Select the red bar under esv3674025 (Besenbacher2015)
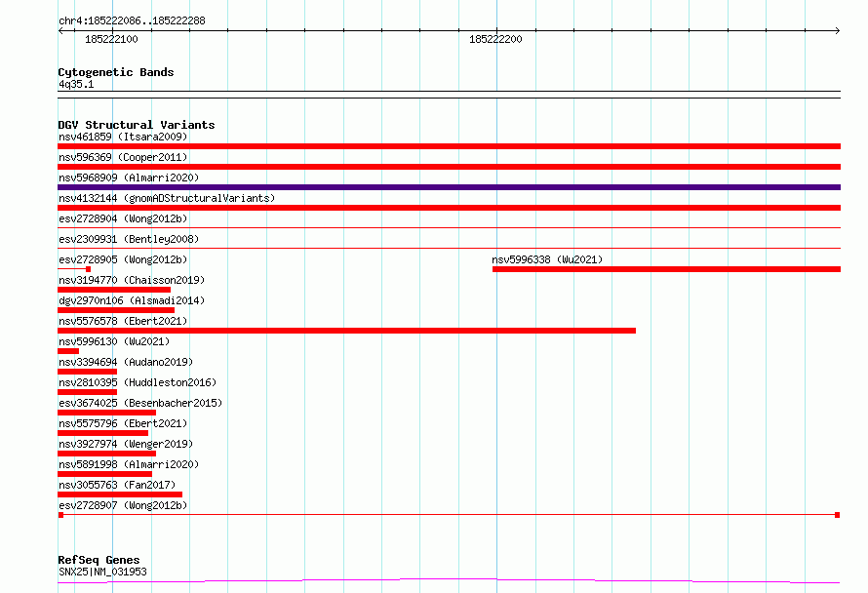Screen dimensions: 868x593 (107, 413)
